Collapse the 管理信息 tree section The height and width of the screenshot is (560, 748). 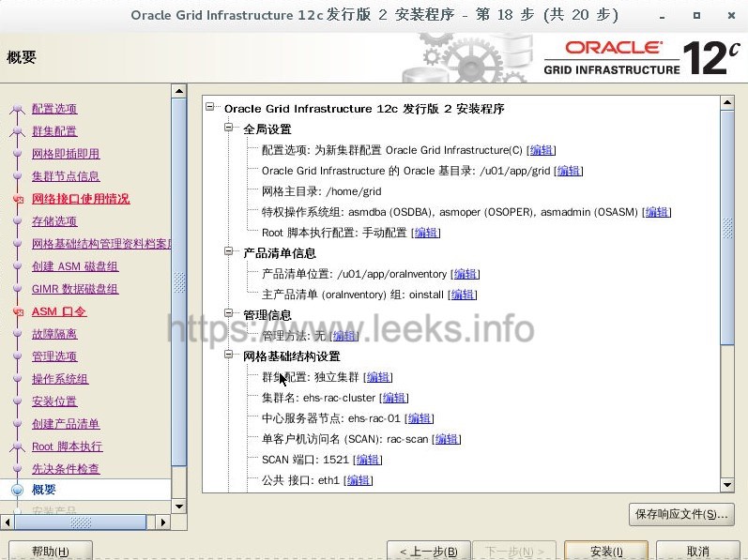228,313
